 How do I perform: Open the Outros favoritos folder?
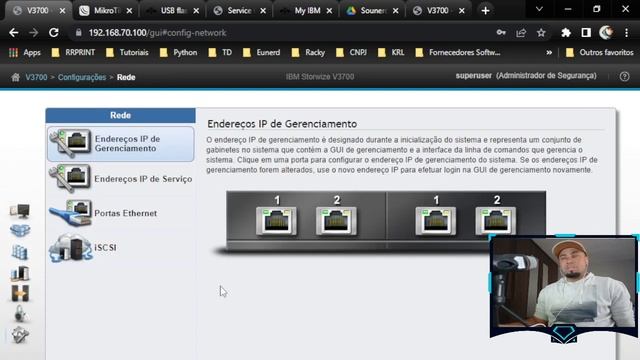pos(599,53)
